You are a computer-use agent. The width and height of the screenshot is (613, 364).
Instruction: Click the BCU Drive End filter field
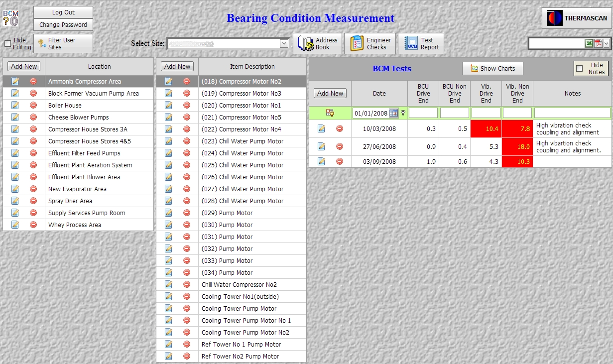coord(423,113)
